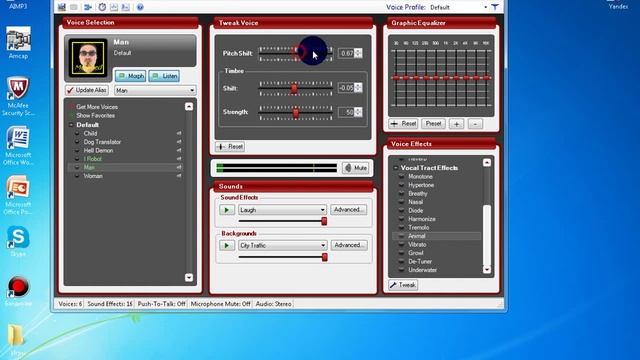This screenshot has height=360, width=640.
Task: Click Get More Voices
Action: [x=97, y=107]
